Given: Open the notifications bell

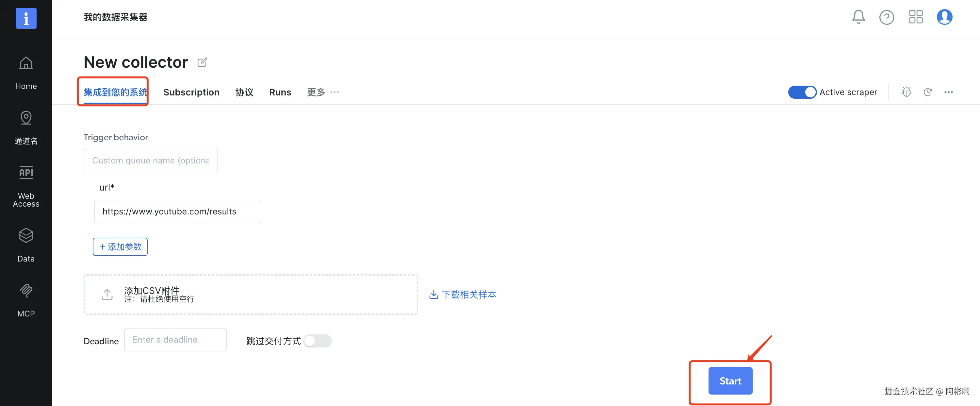Looking at the screenshot, I should pos(858,17).
